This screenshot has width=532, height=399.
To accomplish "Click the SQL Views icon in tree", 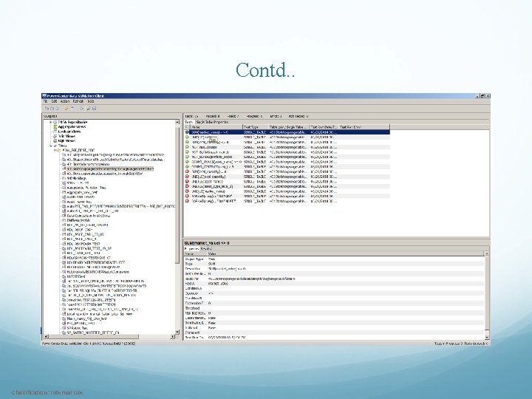I will pos(55,141).
